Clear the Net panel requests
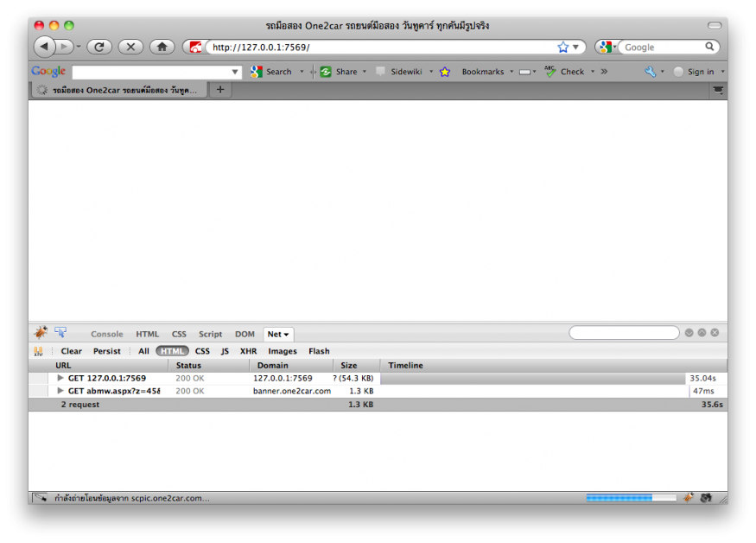The height and width of the screenshot is (543, 756). (72, 351)
